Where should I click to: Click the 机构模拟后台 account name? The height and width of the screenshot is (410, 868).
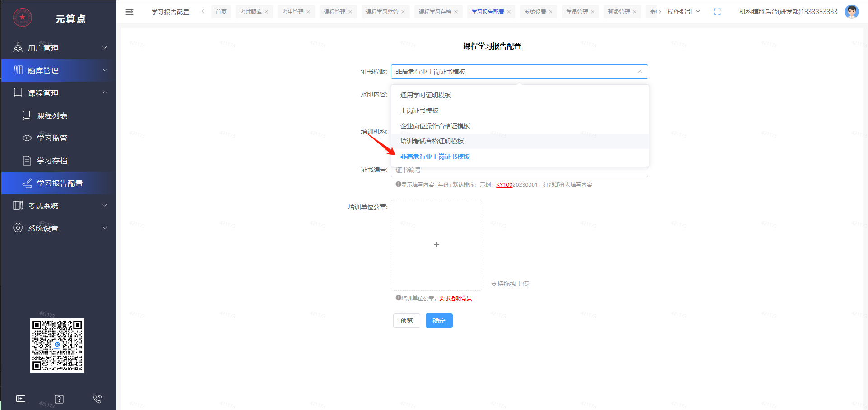[x=789, y=12]
